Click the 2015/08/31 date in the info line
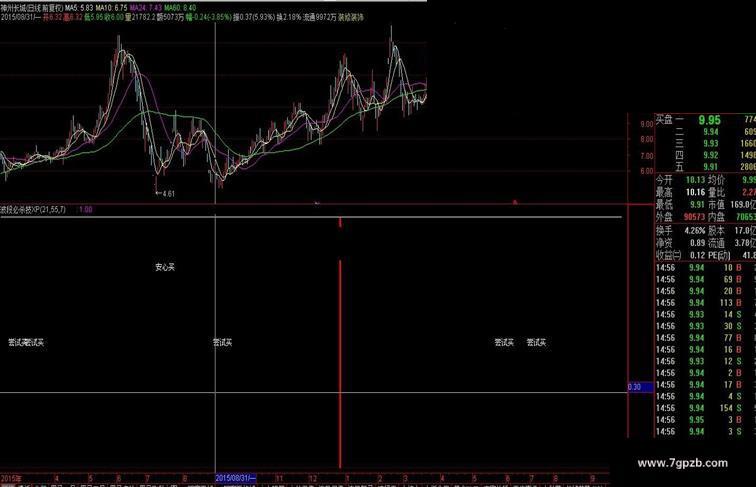Image resolution: width=756 pixels, height=487 pixels. [21, 17]
